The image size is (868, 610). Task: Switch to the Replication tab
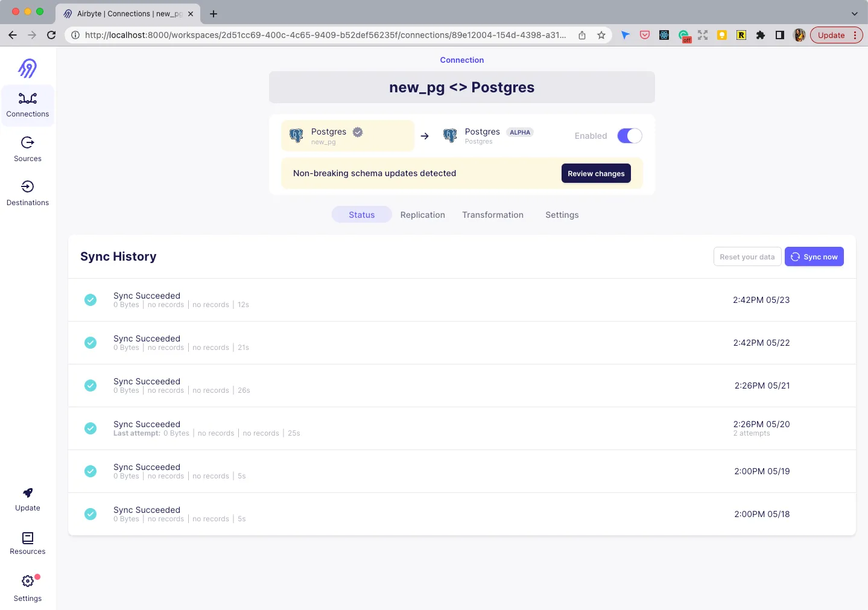(x=423, y=215)
